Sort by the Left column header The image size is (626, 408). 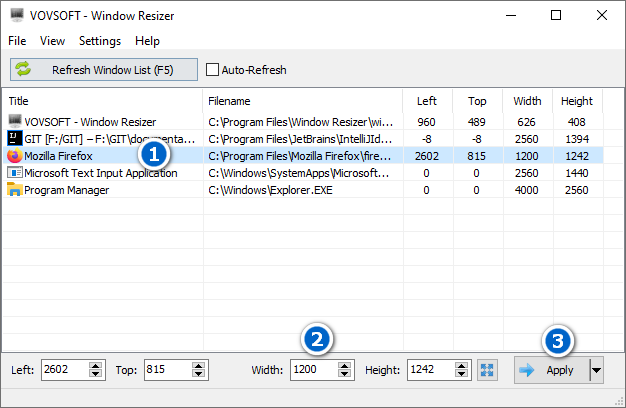point(428,101)
